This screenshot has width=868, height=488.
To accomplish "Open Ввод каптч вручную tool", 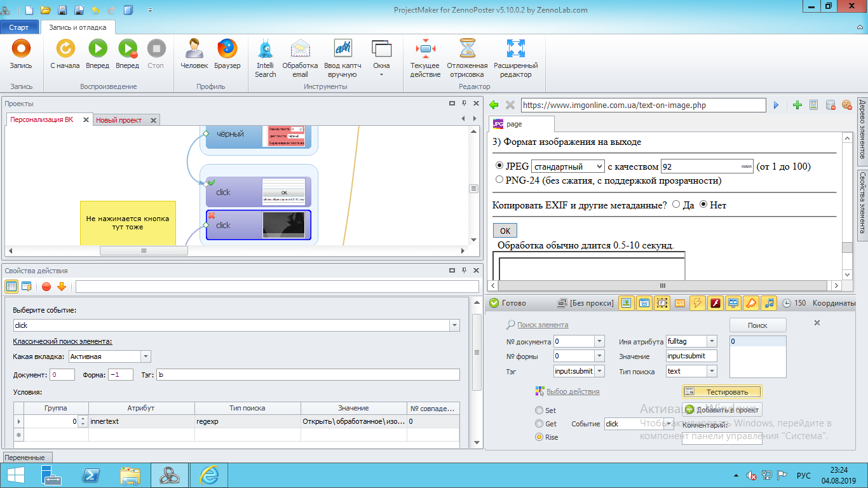I will pyautogui.click(x=342, y=58).
